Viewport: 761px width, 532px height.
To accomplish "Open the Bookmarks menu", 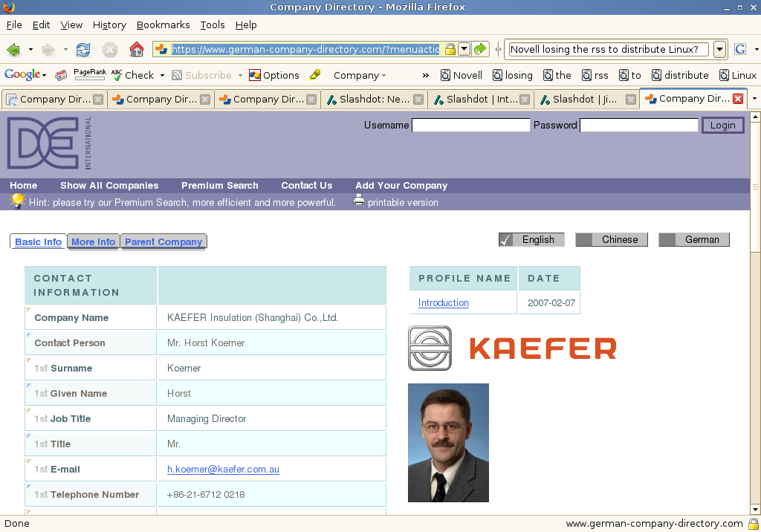I will click(163, 25).
